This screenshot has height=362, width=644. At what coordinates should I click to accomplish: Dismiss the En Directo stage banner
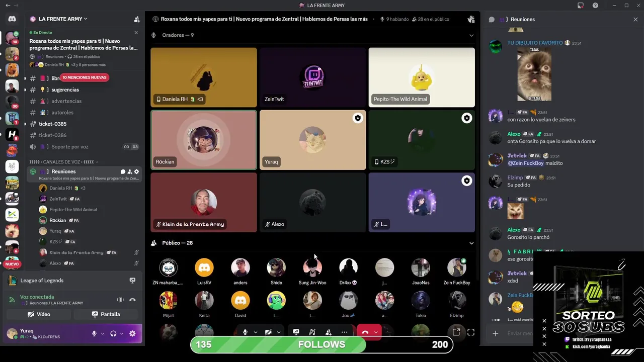136,33
